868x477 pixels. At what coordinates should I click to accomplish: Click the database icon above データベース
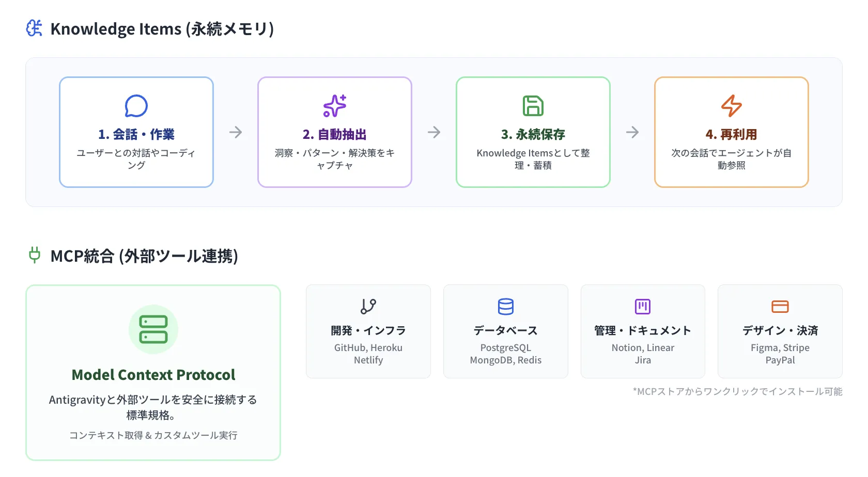point(505,307)
